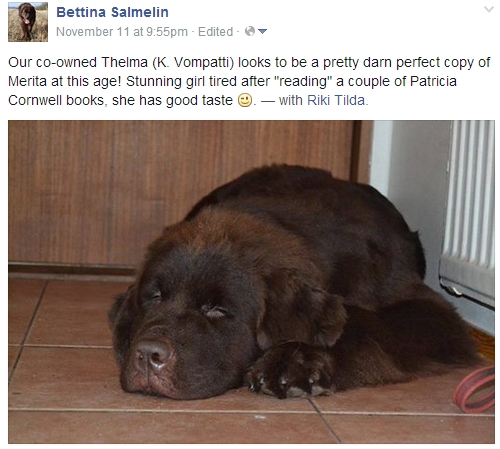Open the post options chevron menu

pos(489,9)
